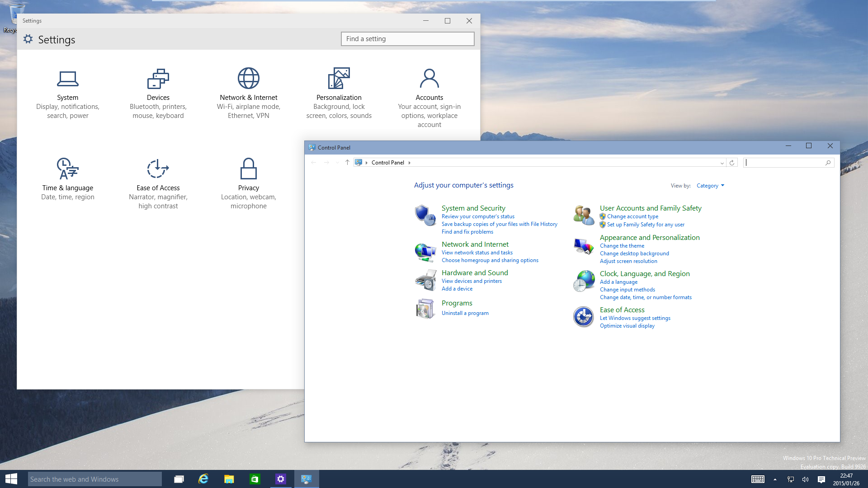The width and height of the screenshot is (868, 488).
Task: Click the System and Security shield icon
Action: [425, 216]
